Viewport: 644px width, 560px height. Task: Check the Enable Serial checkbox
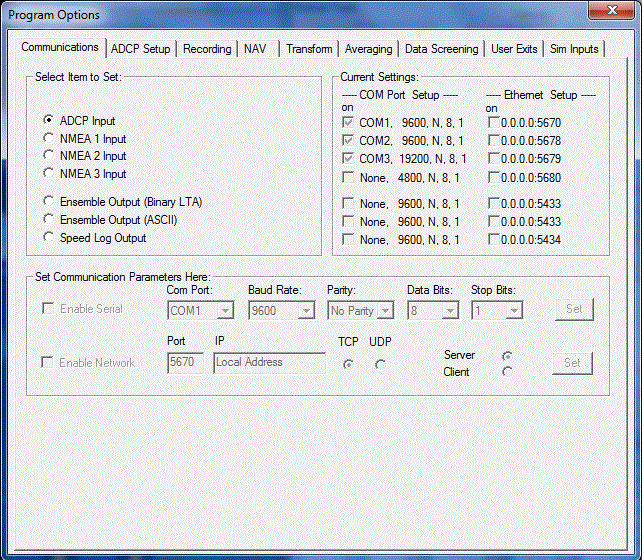coord(48,309)
